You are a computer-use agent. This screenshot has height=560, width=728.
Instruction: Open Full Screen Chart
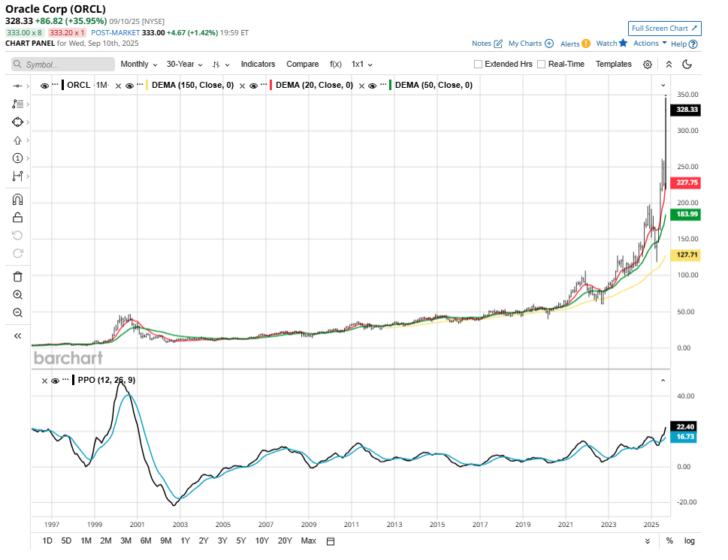(664, 29)
